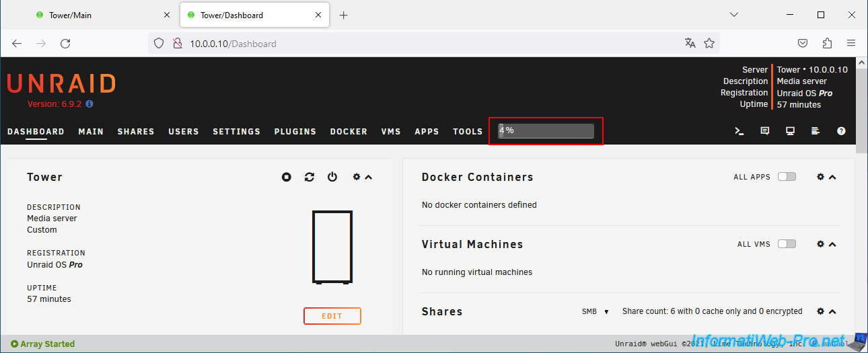Open the SMB shares dropdown
This screenshot has width=868, height=353.
(595, 312)
